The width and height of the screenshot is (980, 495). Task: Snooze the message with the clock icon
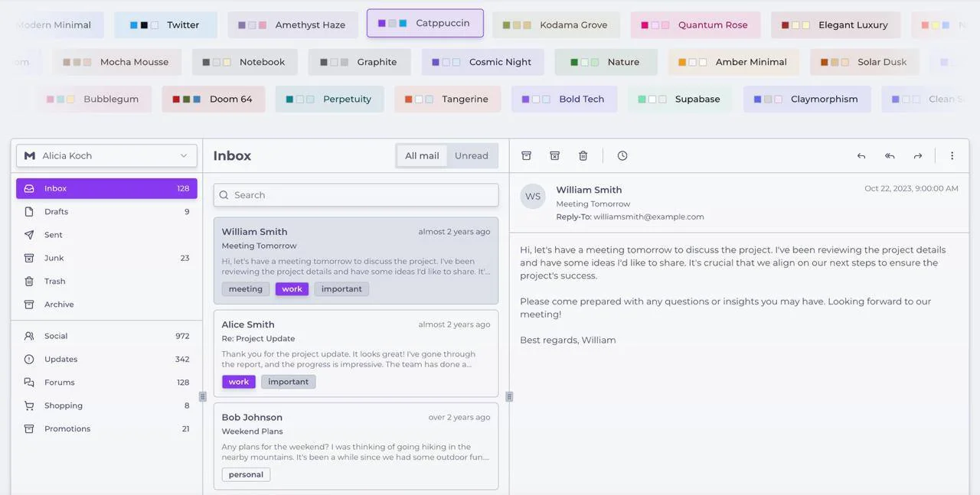(x=622, y=156)
